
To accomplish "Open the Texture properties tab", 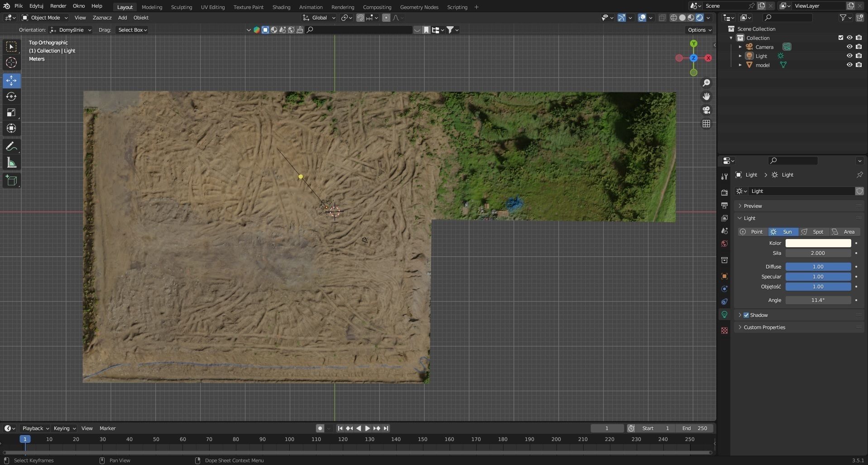I will 724,331.
